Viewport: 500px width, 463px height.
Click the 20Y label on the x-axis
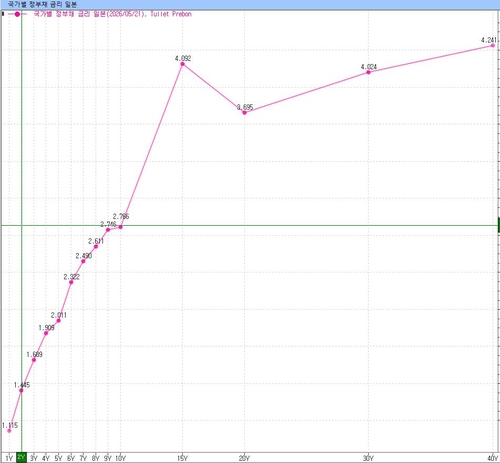pos(244,458)
